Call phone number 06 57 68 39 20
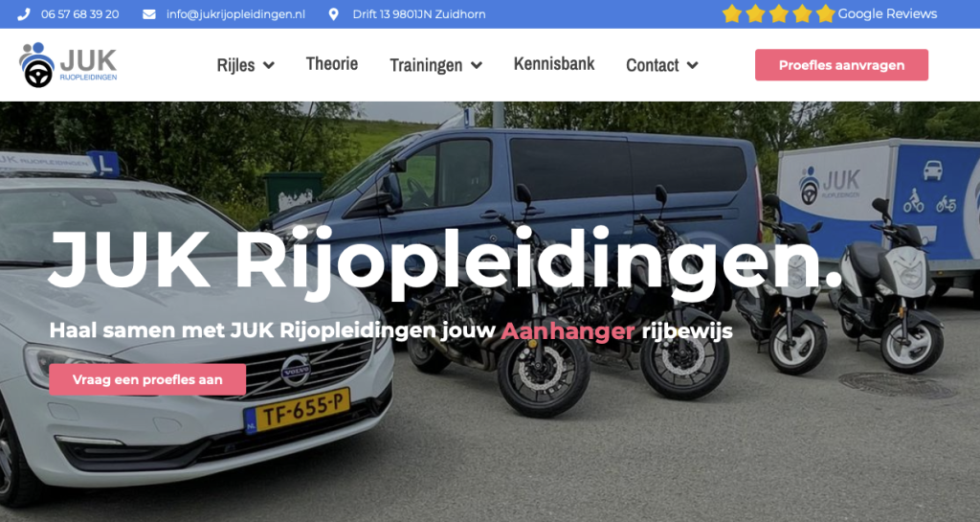 coord(80,14)
